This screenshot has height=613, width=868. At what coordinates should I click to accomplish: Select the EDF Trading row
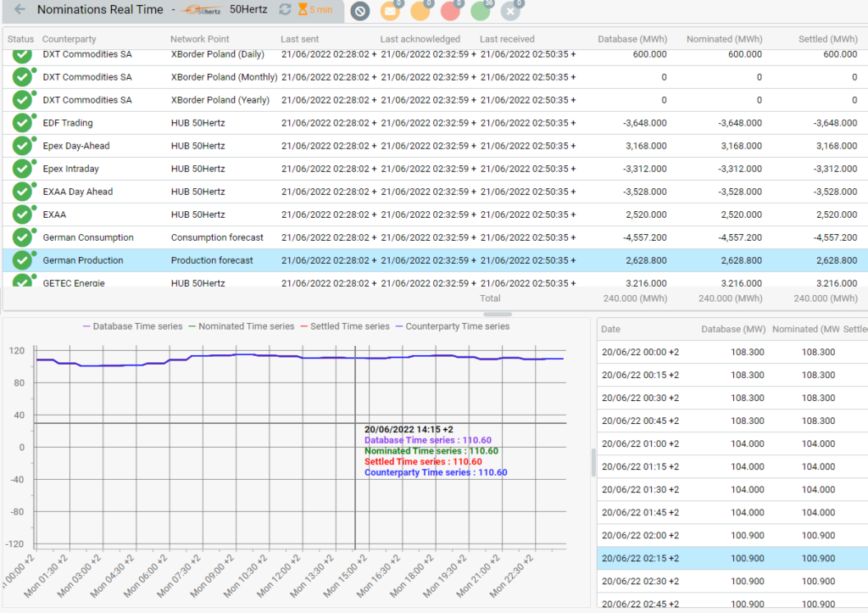tap(68, 123)
